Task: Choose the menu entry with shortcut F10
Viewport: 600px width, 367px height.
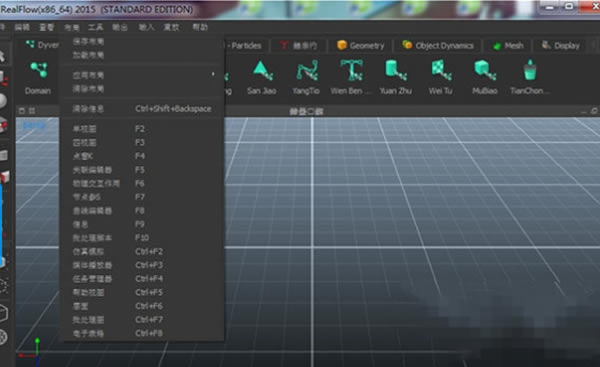Action: click(142, 238)
